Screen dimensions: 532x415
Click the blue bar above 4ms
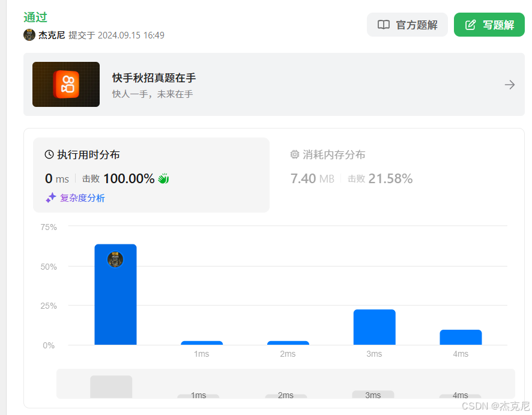(461, 338)
